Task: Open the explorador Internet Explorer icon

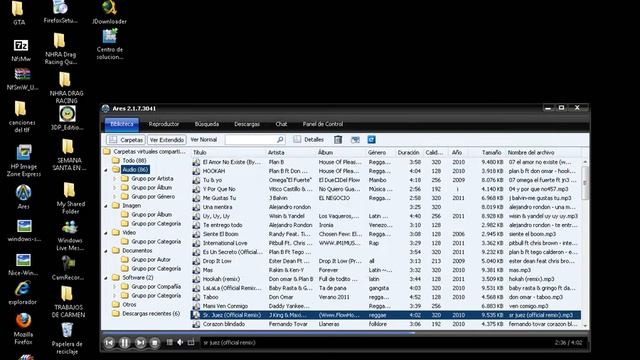Action: point(22,293)
